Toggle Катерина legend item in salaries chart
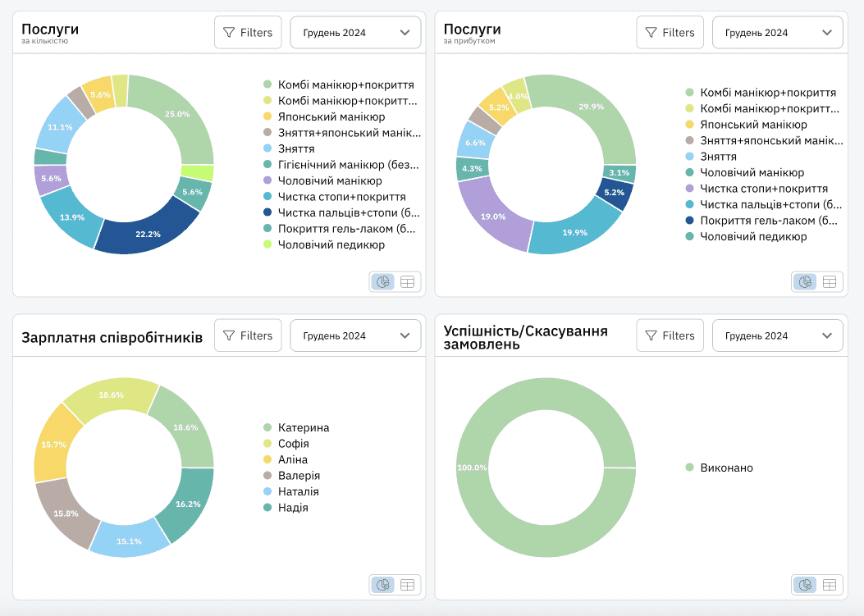Screen dimensions: 864x616 [x=303, y=427]
